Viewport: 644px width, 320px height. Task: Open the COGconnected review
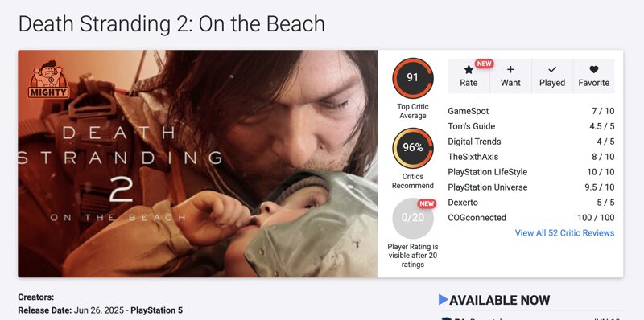[531, 217]
